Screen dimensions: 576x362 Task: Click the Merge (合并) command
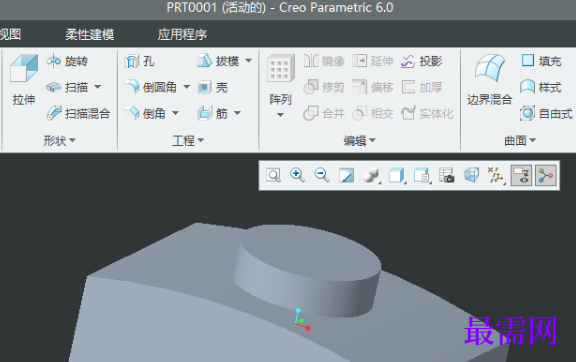click(x=324, y=114)
